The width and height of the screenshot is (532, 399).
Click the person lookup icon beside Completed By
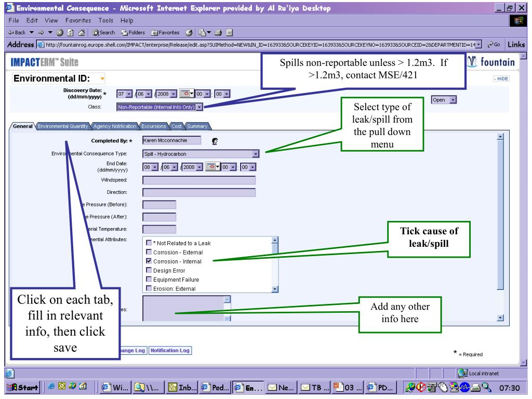pyautogui.click(x=215, y=141)
